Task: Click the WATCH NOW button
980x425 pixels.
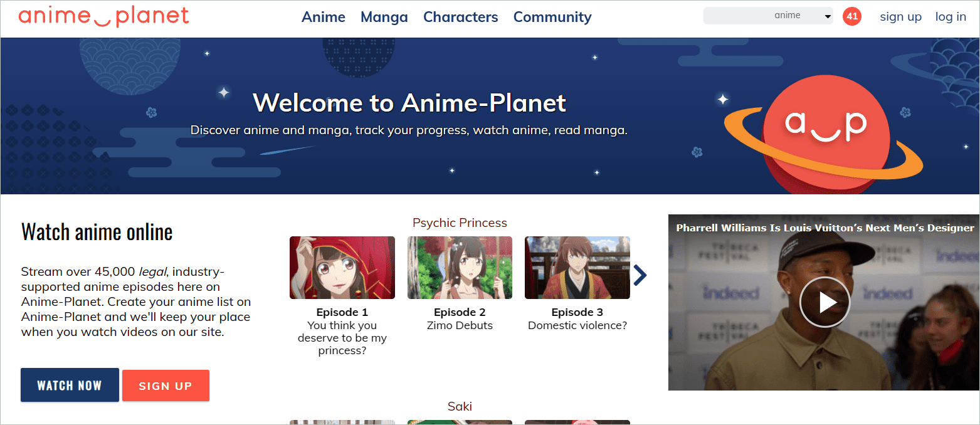Action: [x=70, y=385]
